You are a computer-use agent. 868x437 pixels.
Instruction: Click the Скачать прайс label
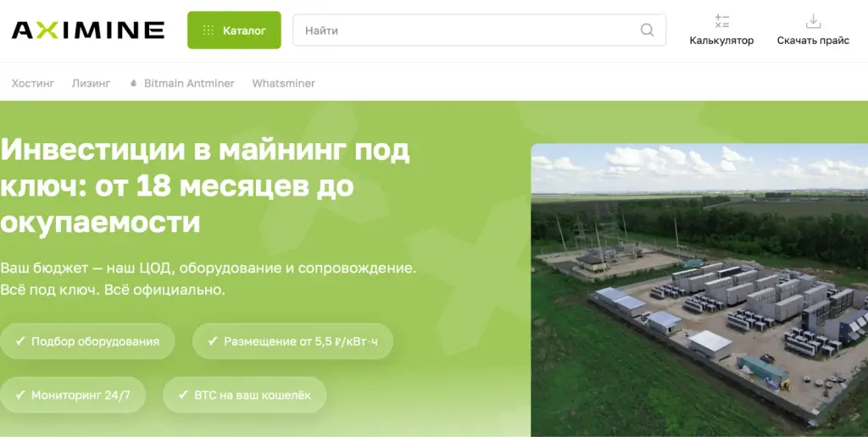[813, 41]
